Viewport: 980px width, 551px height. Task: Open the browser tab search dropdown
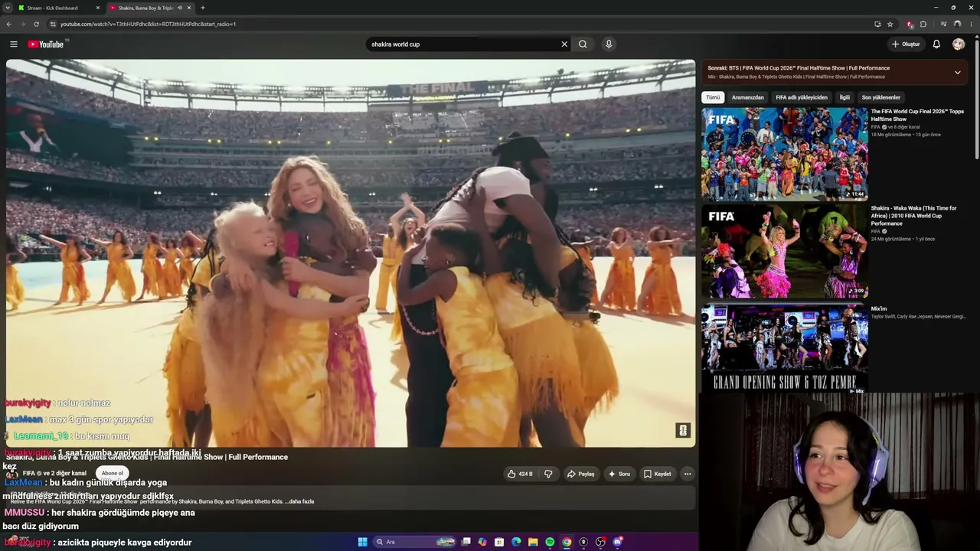pos(7,8)
